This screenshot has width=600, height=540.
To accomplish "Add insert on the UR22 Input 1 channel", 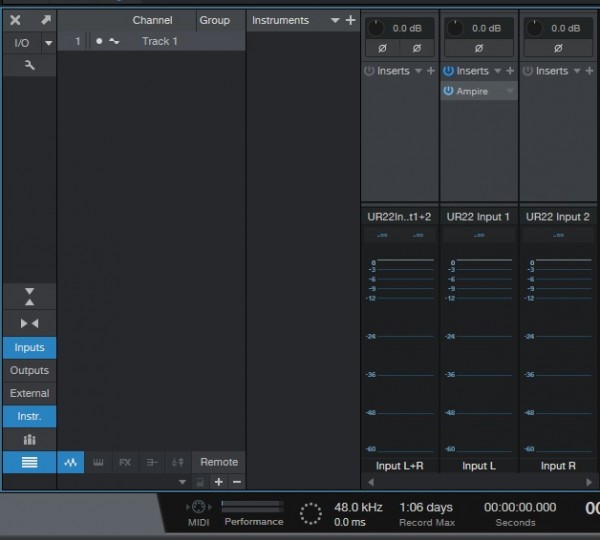I will tap(510, 71).
